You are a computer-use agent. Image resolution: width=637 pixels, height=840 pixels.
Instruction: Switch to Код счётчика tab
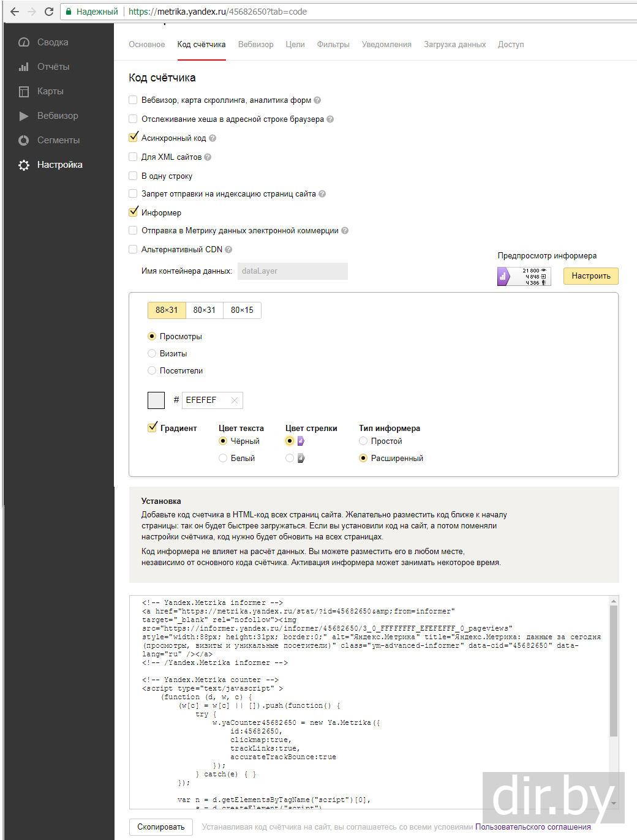click(202, 45)
